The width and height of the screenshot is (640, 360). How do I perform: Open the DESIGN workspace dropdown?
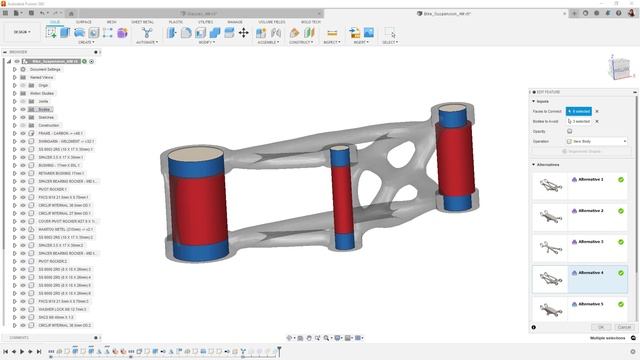click(22, 32)
